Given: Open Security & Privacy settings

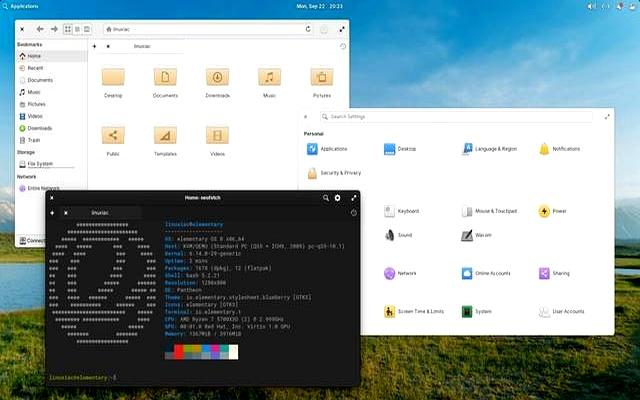Looking at the screenshot, I should 313,173.
